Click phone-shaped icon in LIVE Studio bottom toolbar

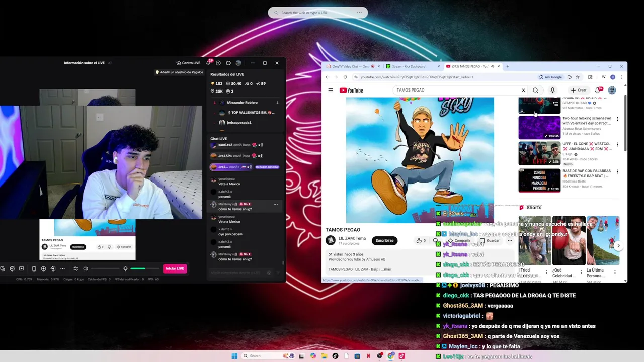(34, 268)
